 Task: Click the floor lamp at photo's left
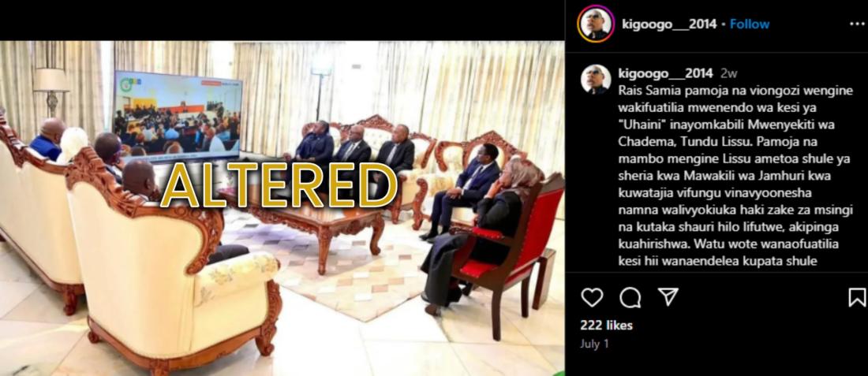pyautogui.click(x=51, y=91)
